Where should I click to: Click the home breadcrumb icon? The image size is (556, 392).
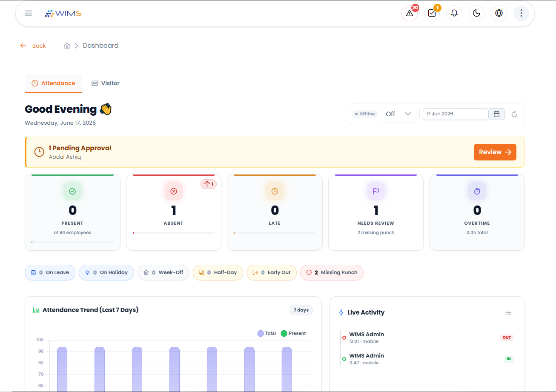point(67,46)
